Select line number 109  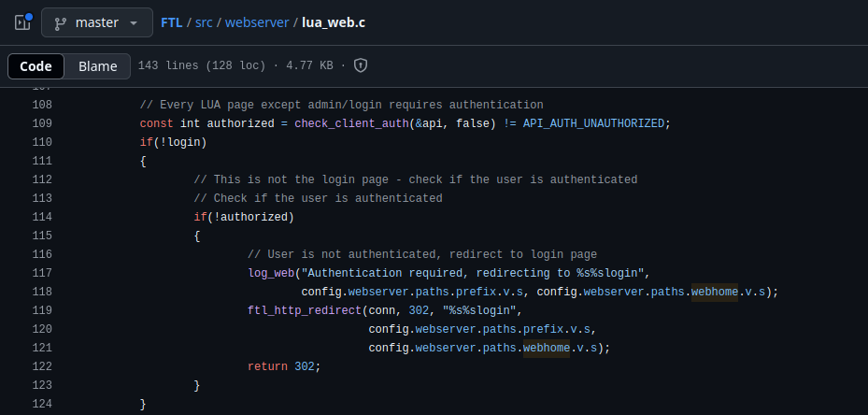click(41, 123)
